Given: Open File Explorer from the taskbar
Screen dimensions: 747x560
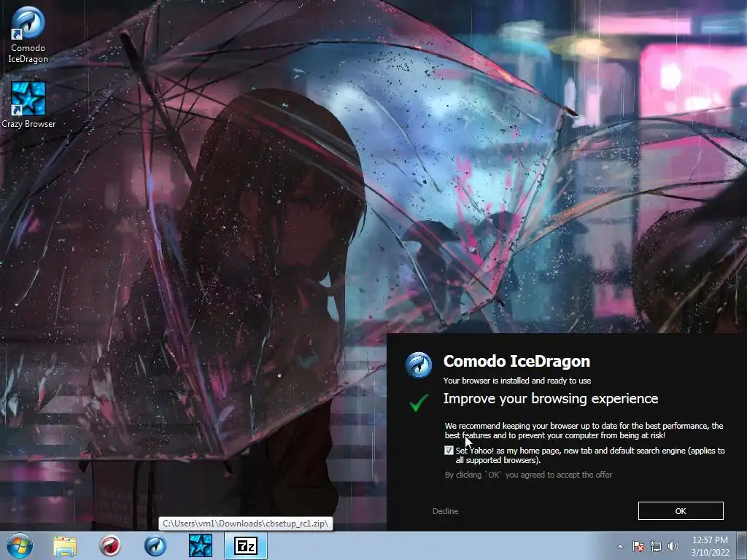Looking at the screenshot, I should [65, 545].
